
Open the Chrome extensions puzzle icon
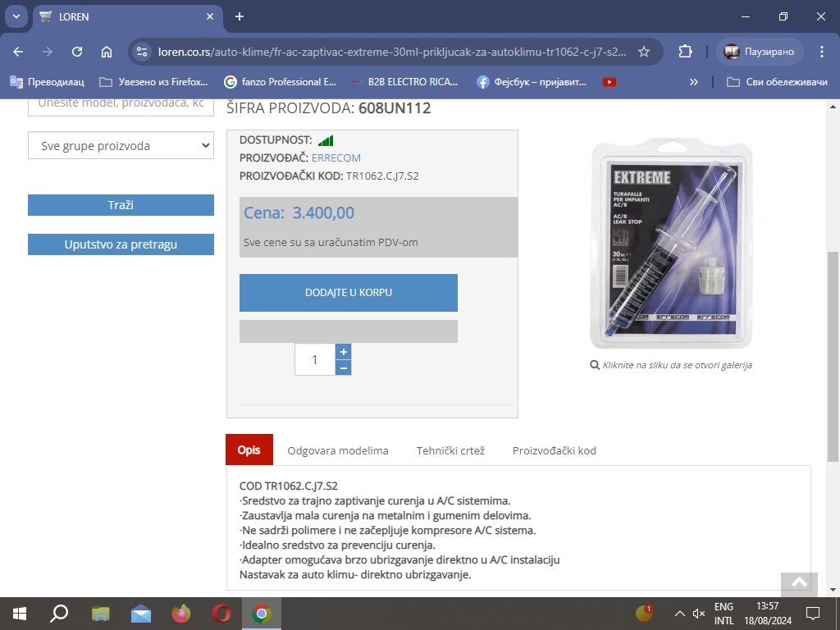(685, 52)
